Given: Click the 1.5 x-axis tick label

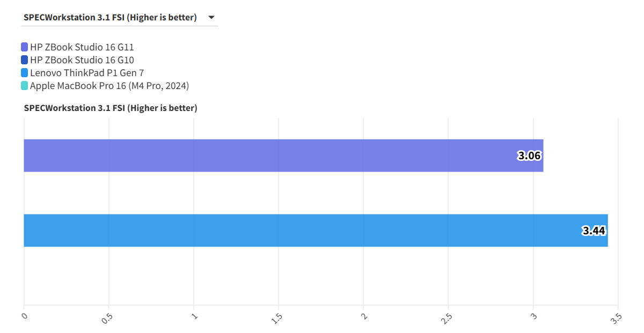Looking at the screenshot, I should (x=277, y=318).
